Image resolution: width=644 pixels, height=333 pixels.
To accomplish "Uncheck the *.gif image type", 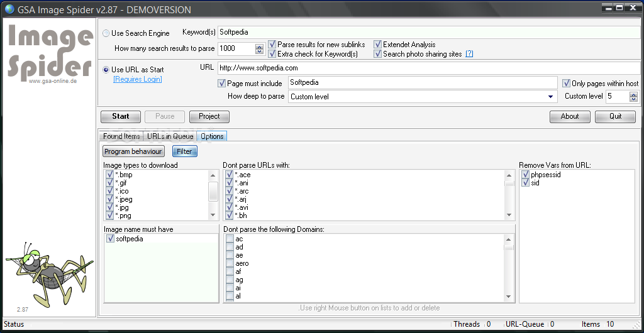I will tap(109, 183).
